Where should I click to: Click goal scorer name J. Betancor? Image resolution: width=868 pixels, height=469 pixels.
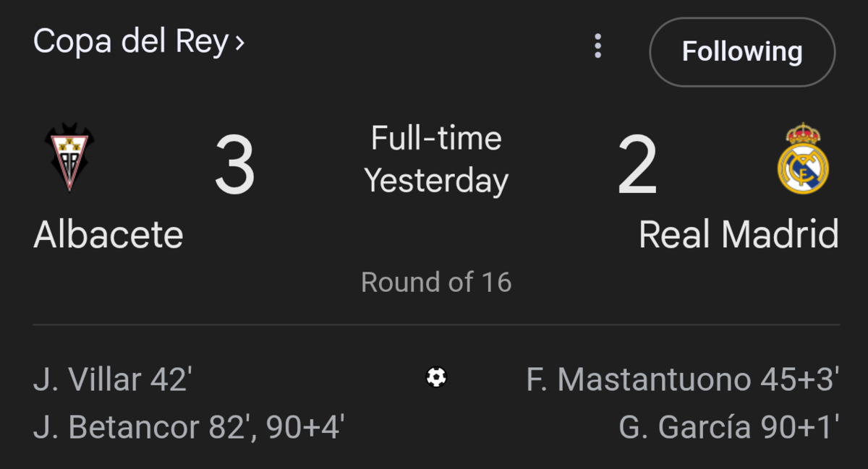[x=117, y=427]
